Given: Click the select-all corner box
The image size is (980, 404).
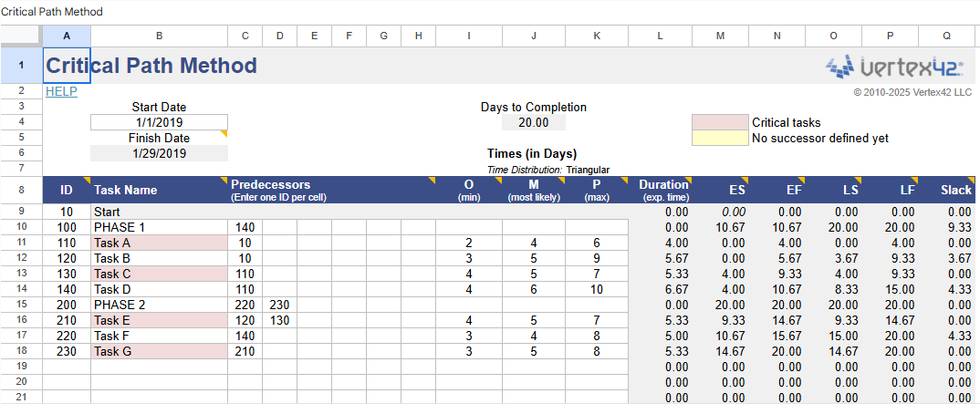Looking at the screenshot, I should click(21, 36).
